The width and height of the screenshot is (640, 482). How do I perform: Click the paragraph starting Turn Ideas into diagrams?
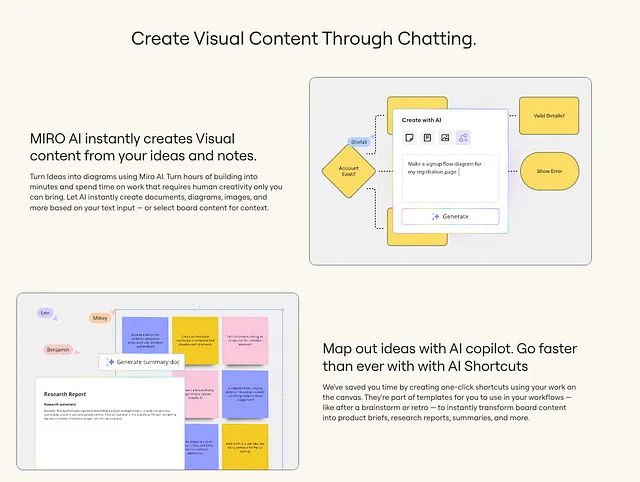156,192
